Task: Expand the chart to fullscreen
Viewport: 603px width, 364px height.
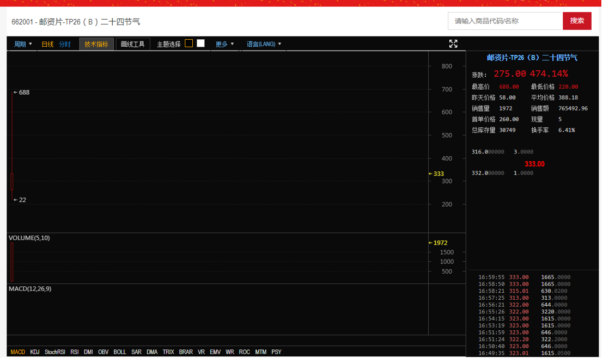Action: click(453, 44)
